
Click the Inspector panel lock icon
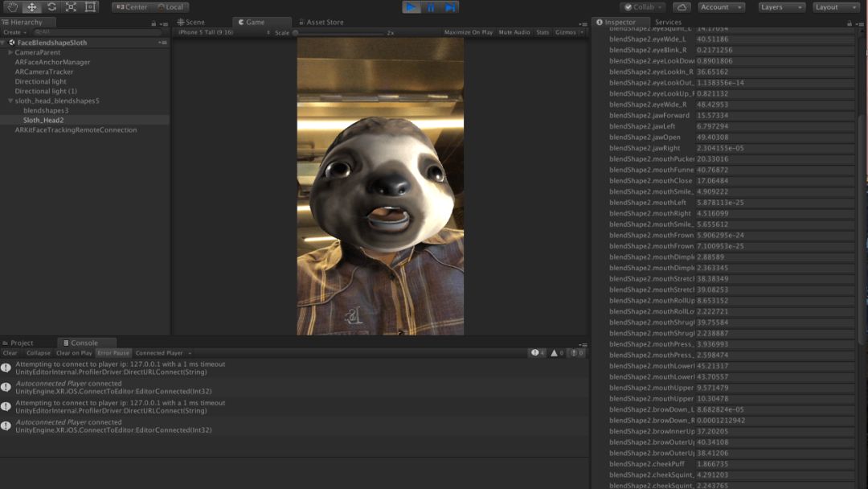coord(850,23)
